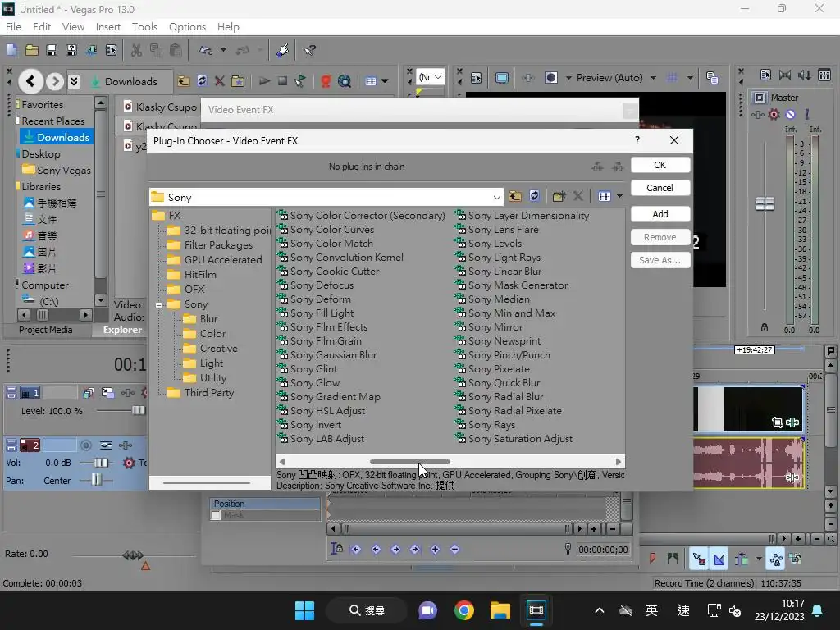Click the Explorer stop preview icon
The width and height of the screenshot is (840, 630).
[282, 81]
